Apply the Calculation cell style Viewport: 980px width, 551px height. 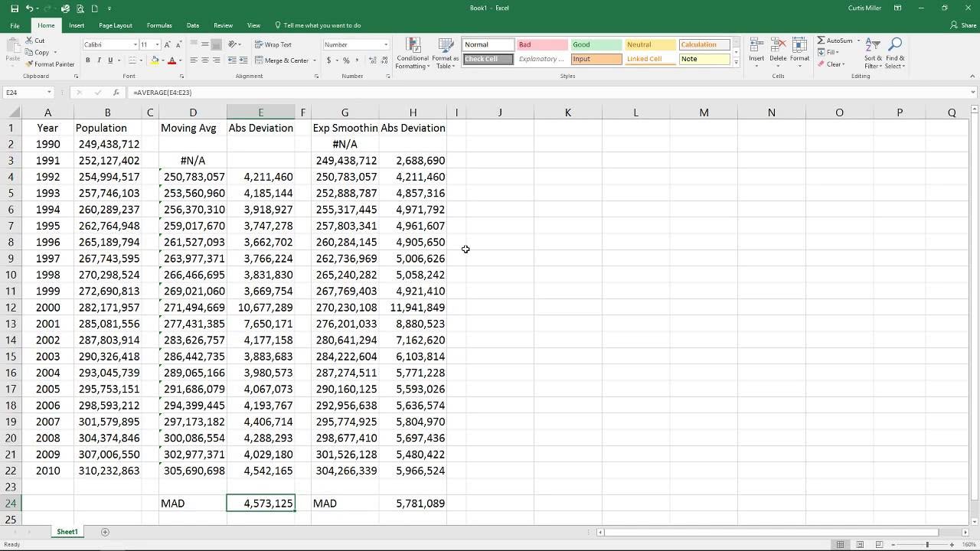coord(704,44)
